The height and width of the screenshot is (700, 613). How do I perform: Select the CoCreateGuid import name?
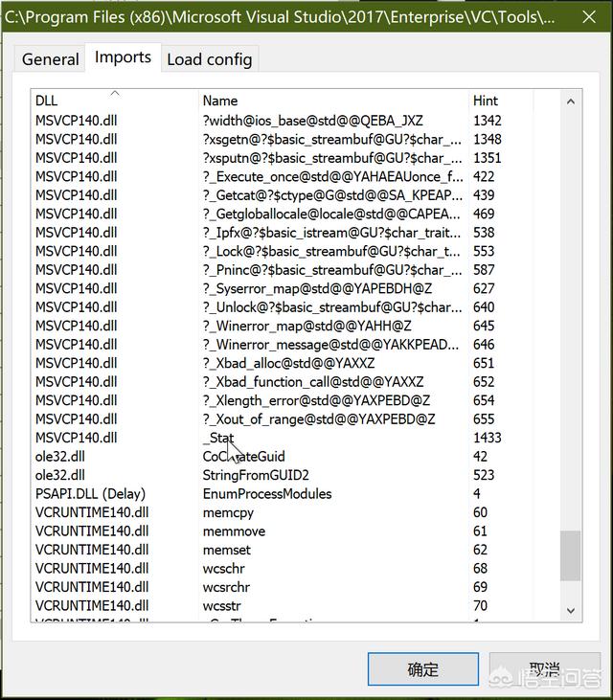tap(243, 457)
